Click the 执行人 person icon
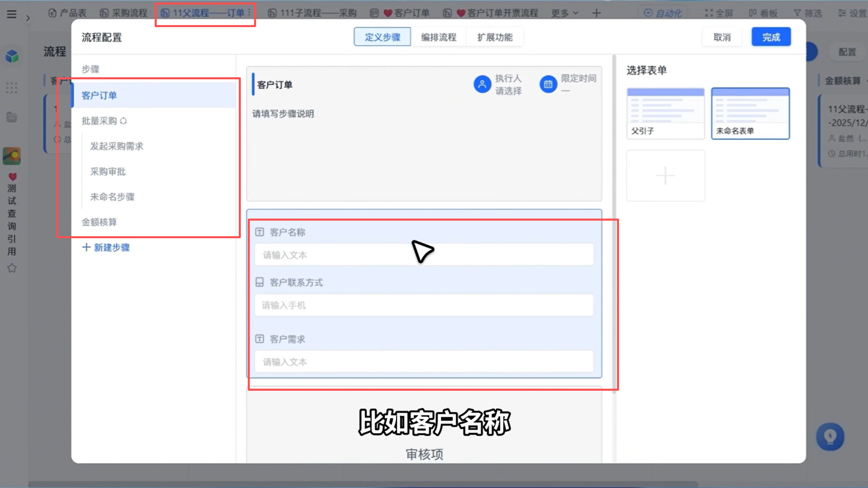Viewport: 868px width, 488px height. pos(482,84)
